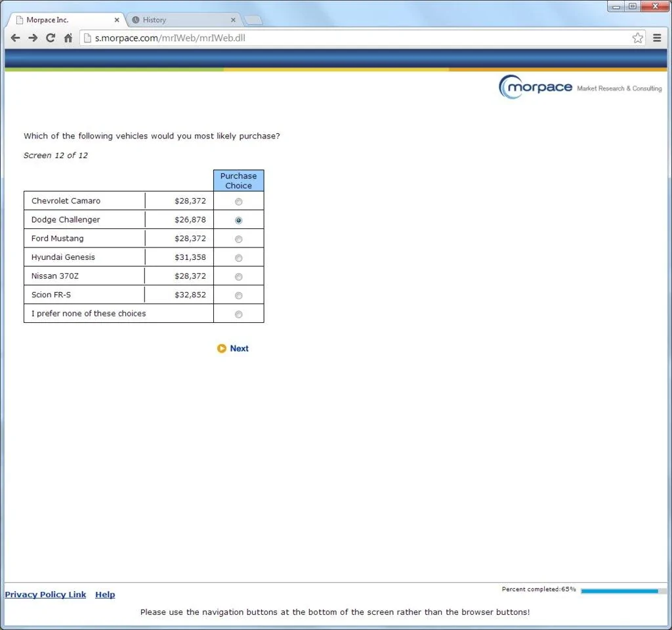Screen dimensions: 672x630
Task: Click the Percent completed: 65% label
Action: point(539,589)
